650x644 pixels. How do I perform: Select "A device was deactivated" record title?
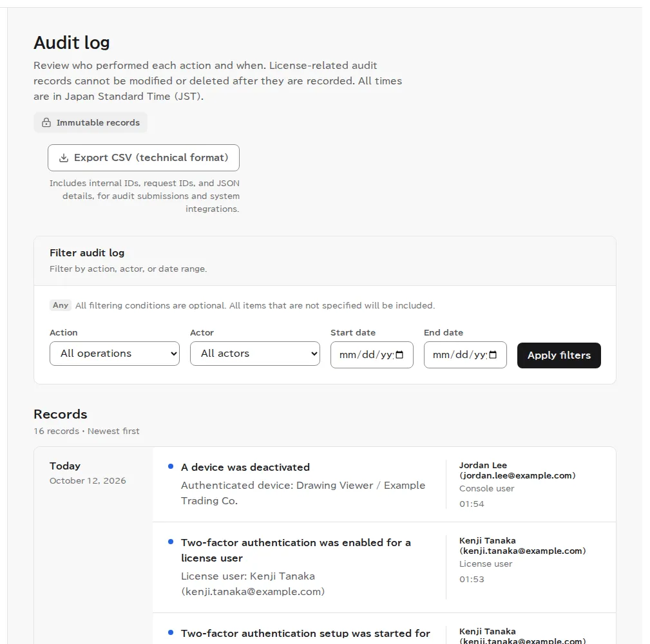click(245, 467)
